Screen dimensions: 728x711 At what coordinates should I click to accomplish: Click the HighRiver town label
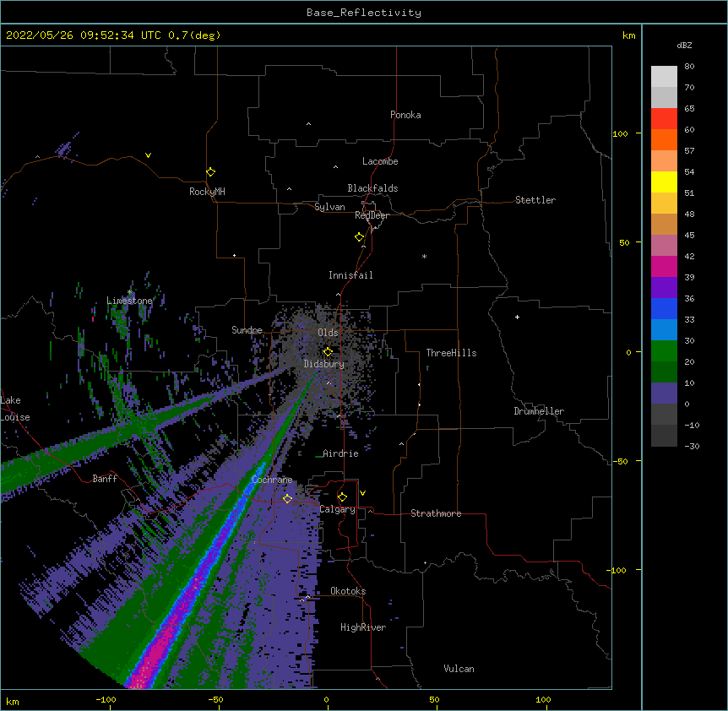tap(363, 627)
